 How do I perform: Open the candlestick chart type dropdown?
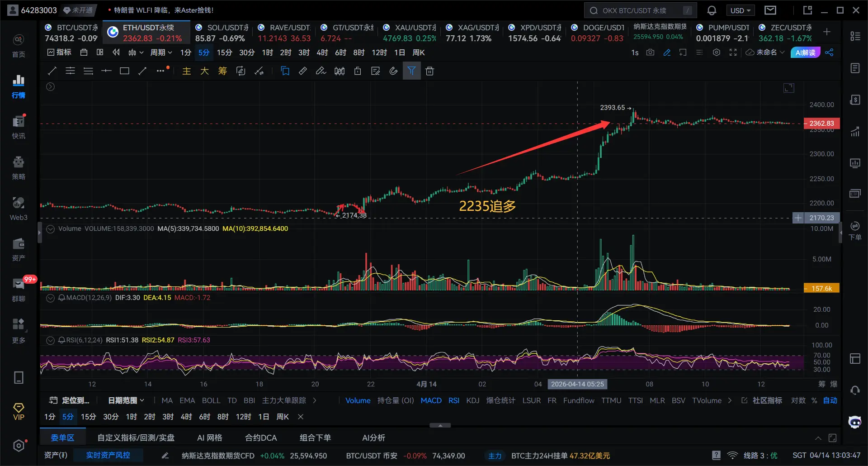pos(136,52)
